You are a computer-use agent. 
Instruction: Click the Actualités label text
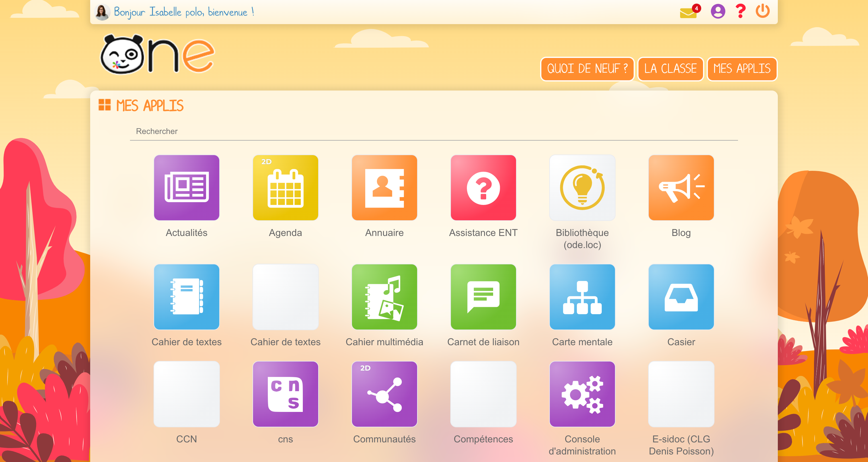tap(186, 233)
